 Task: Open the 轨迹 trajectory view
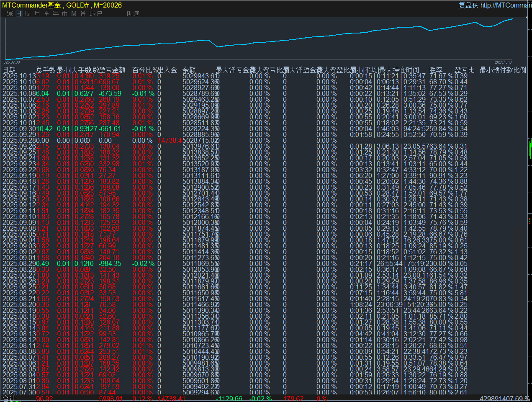coord(133,14)
